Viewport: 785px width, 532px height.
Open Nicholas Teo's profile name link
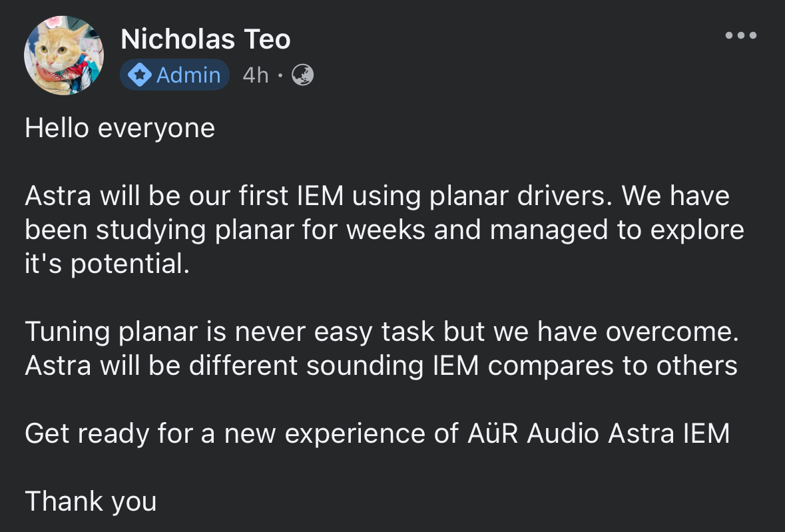pyautogui.click(x=205, y=39)
